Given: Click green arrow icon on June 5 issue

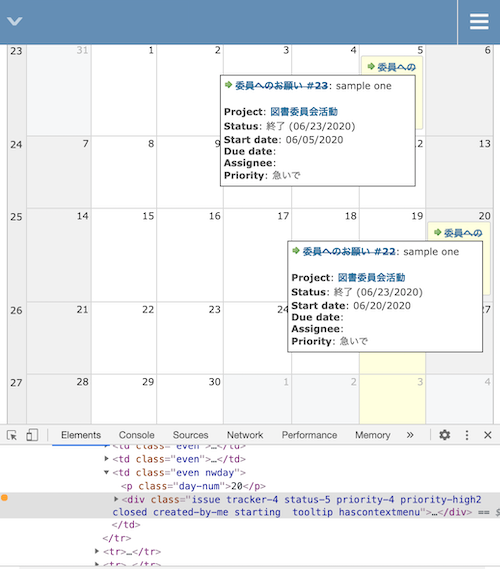Looking at the screenshot, I should coord(371,66).
